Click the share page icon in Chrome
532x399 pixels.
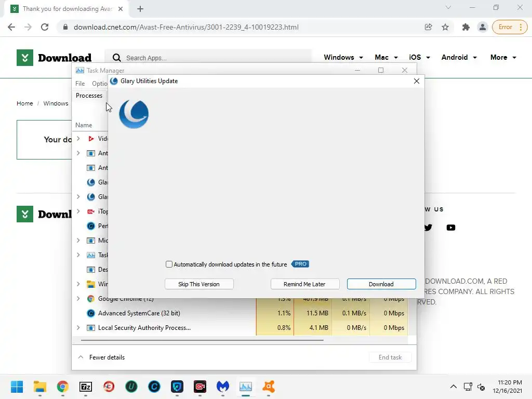pos(429,27)
